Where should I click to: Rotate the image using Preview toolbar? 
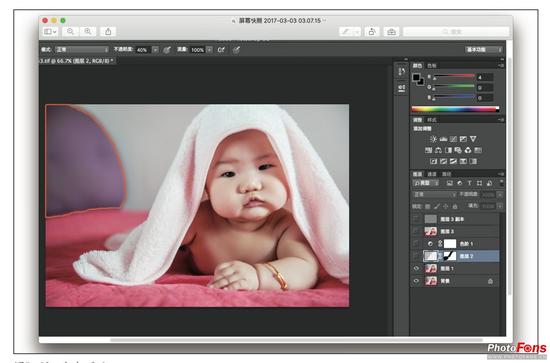pyautogui.click(x=372, y=32)
